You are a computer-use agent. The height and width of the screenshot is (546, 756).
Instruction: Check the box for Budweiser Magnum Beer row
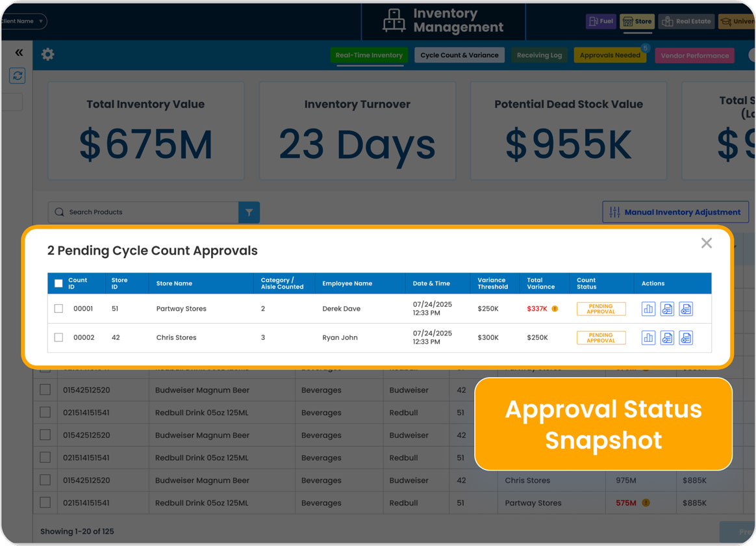coord(45,389)
